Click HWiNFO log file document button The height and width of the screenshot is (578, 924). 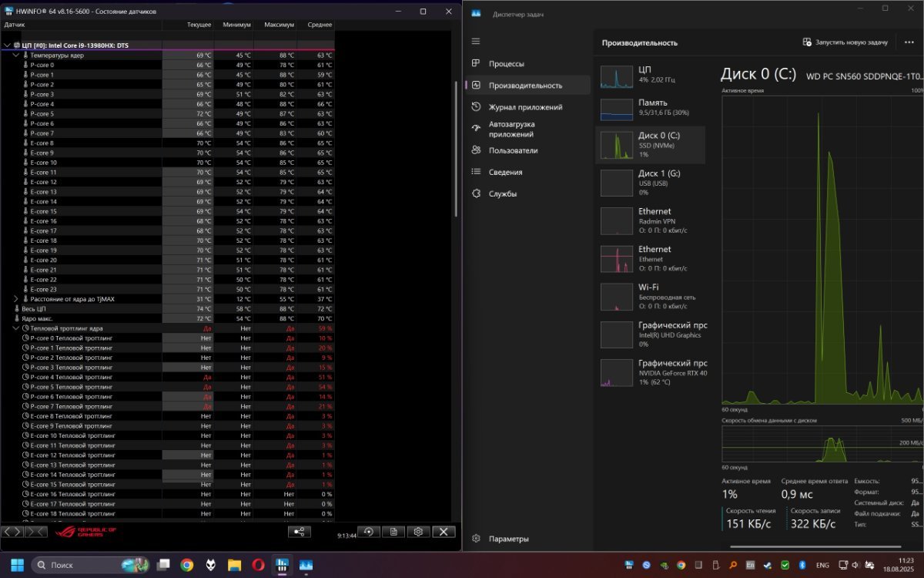click(x=393, y=532)
